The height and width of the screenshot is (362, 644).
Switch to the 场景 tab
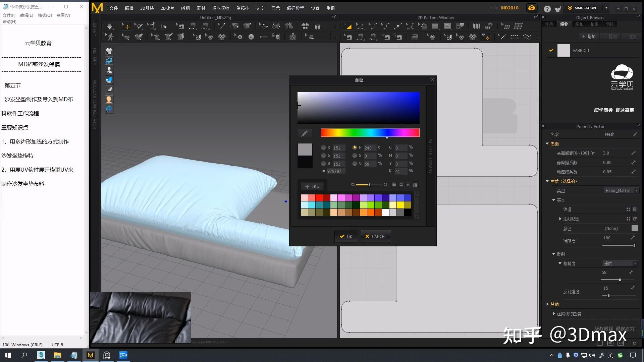pos(549,24)
